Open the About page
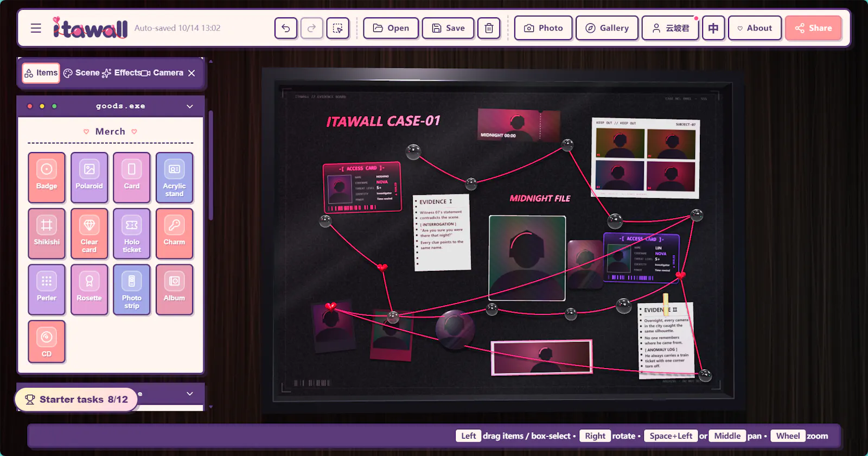 point(754,28)
